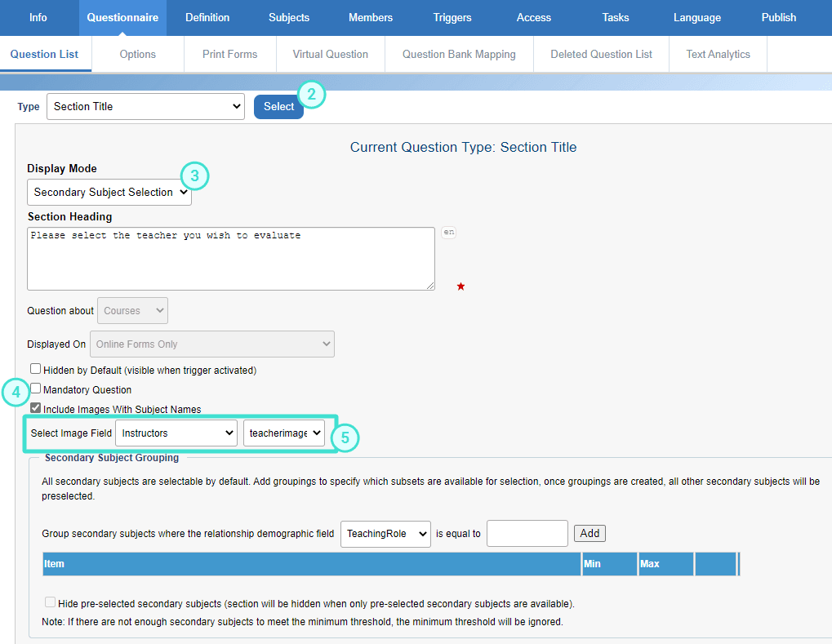The image size is (832, 644).
Task: Open the TeachingRole demographic field dropdown
Action: click(385, 534)
